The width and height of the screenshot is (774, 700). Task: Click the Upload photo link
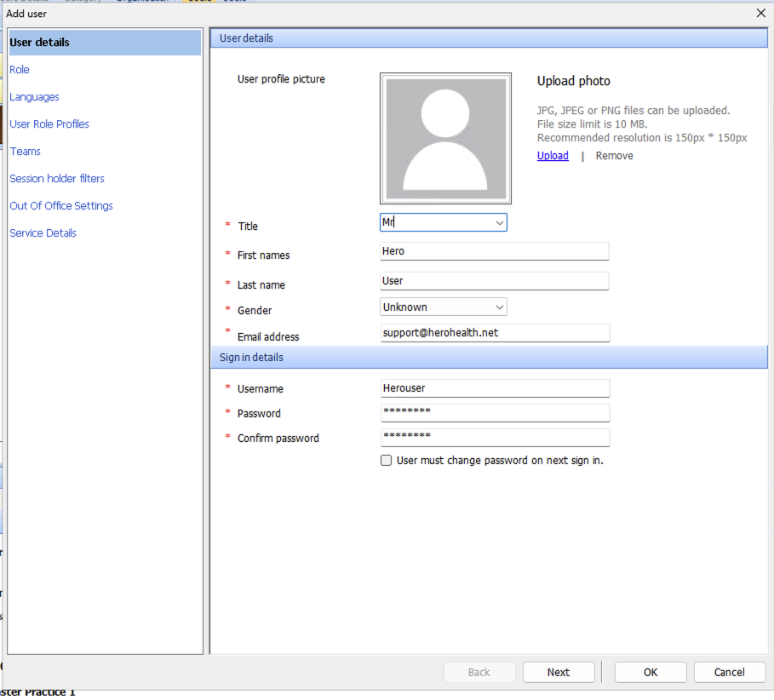tap(553, 156)
